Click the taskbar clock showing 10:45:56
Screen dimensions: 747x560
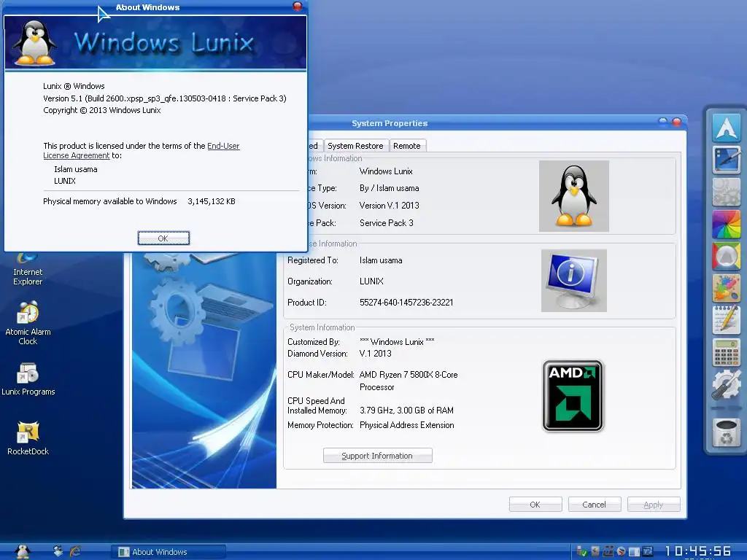(698, 551)
